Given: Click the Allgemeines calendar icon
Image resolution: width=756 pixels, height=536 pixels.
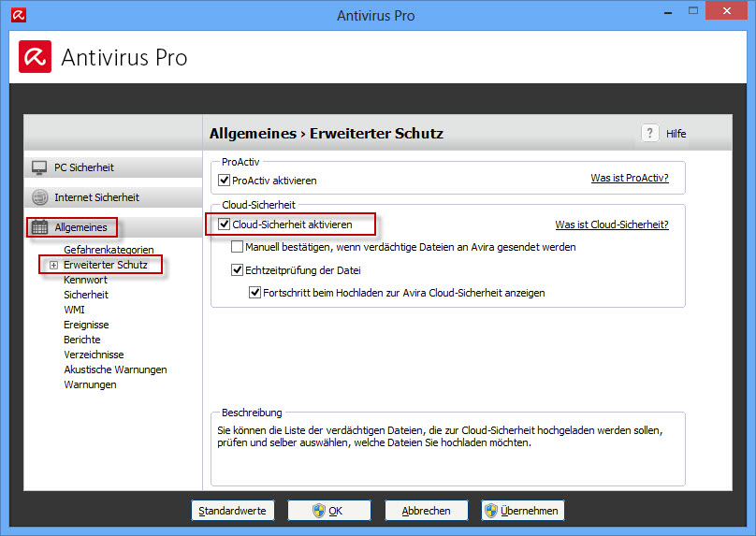Looking at the screenshot, I should 39,227.
